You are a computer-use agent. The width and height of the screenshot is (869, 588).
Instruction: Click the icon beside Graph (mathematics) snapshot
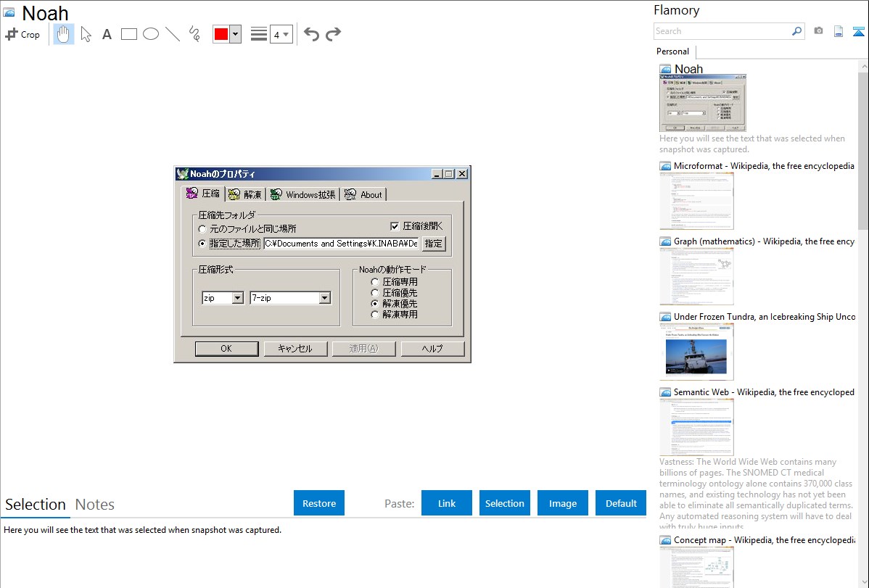pyautogui.click(x=666, y=241)
